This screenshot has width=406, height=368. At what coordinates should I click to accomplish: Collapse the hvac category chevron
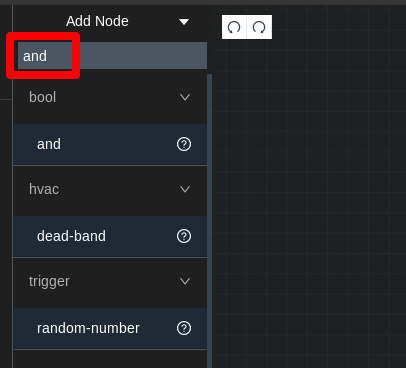click(185, 189)
